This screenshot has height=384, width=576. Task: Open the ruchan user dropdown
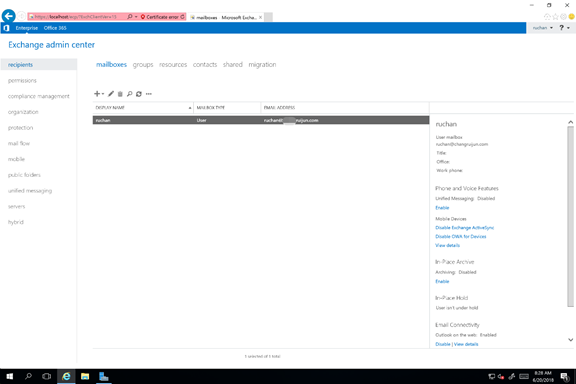[543, 28]
